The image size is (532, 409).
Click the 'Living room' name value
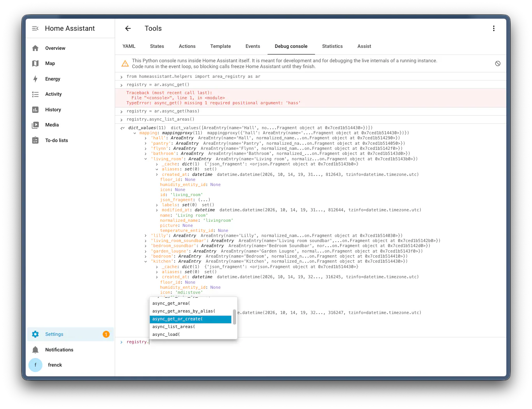[192, 215]
